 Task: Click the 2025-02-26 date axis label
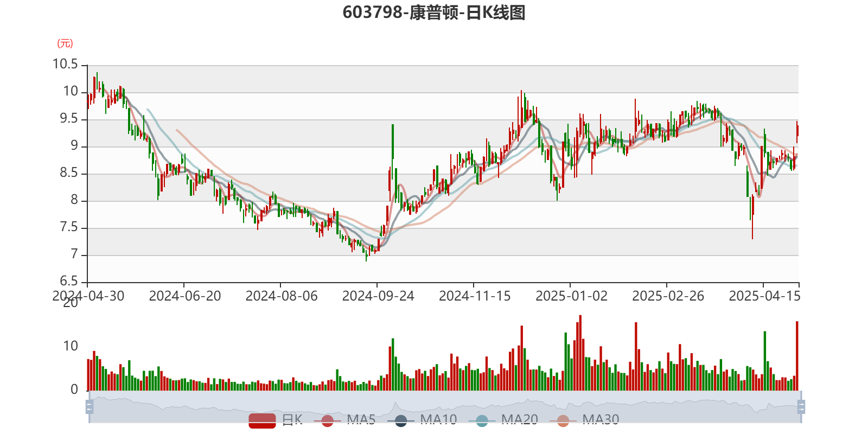tap(668, 296)
